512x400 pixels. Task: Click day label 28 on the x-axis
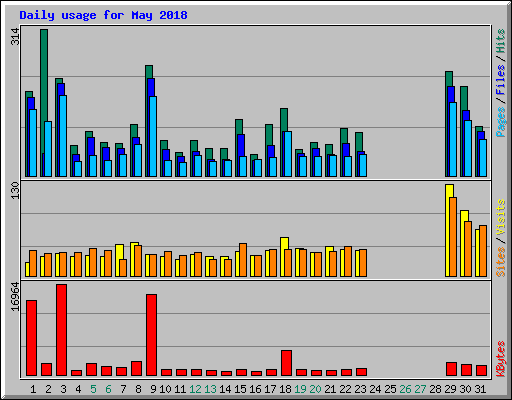pyautogui.click(x=435, y=389)
